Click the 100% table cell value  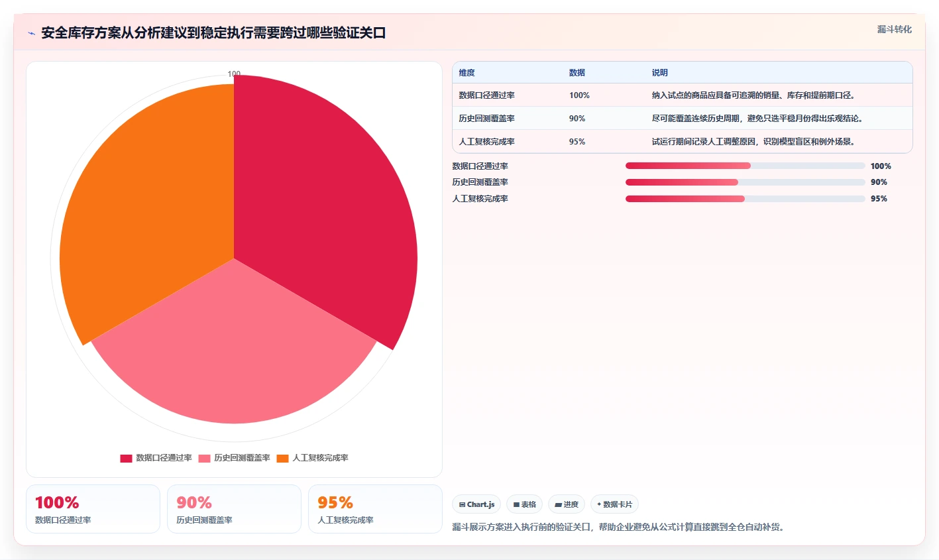click(579, 95)
